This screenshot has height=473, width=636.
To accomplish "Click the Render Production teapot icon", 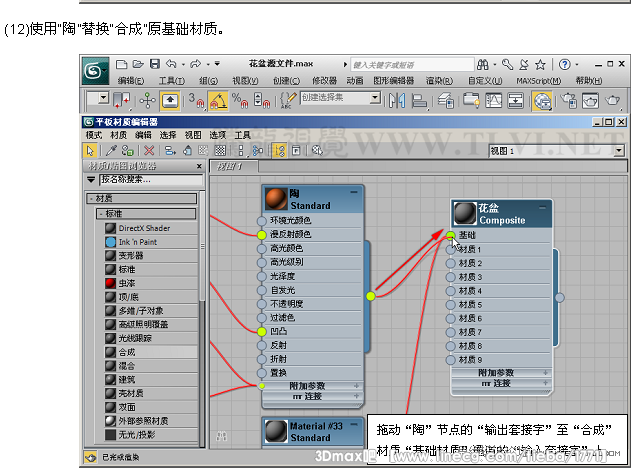I will 612,100.
